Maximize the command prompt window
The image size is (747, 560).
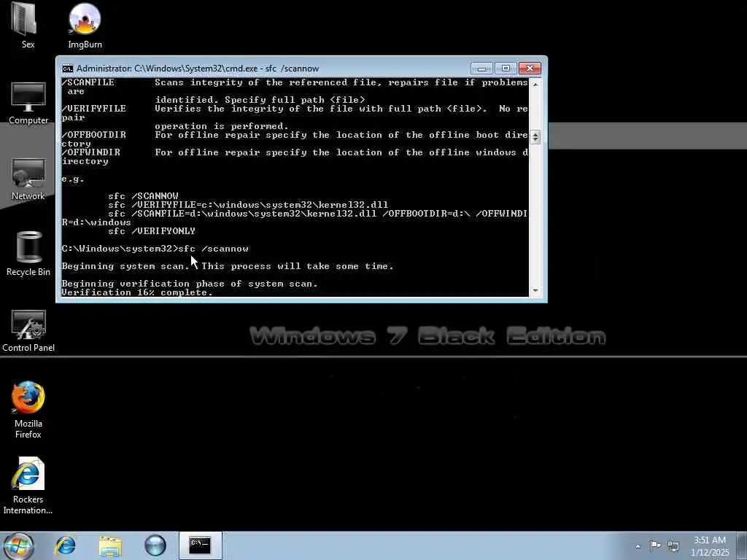(506, 69)
